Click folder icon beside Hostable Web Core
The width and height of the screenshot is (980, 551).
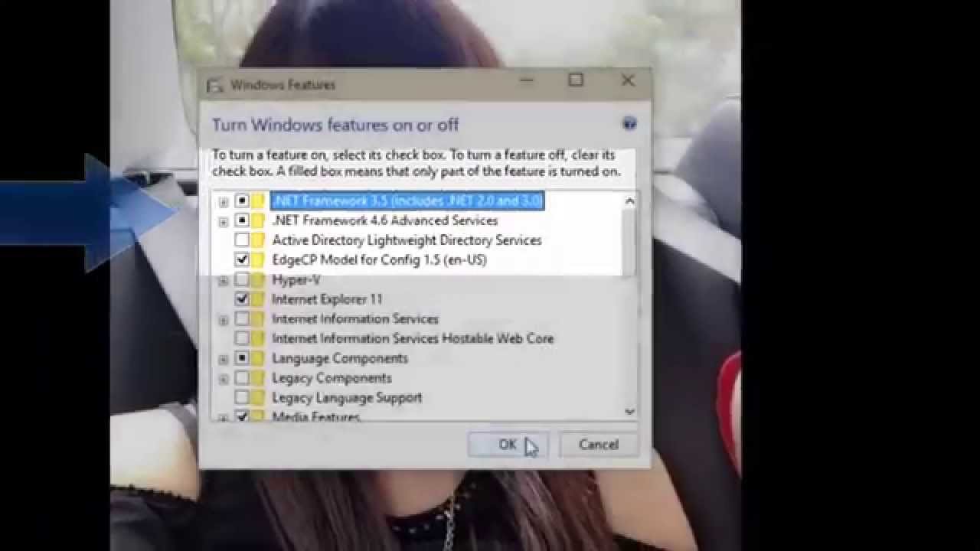pyautogui.click(x=259, y=338)
